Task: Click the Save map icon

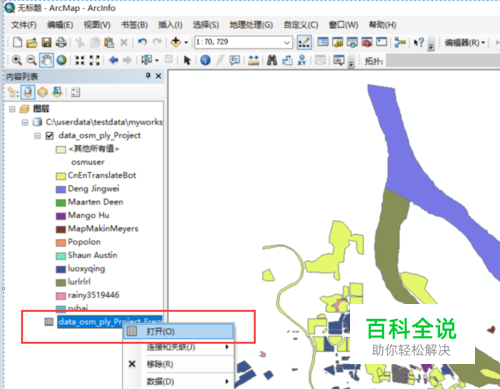Action: [46, 42]
